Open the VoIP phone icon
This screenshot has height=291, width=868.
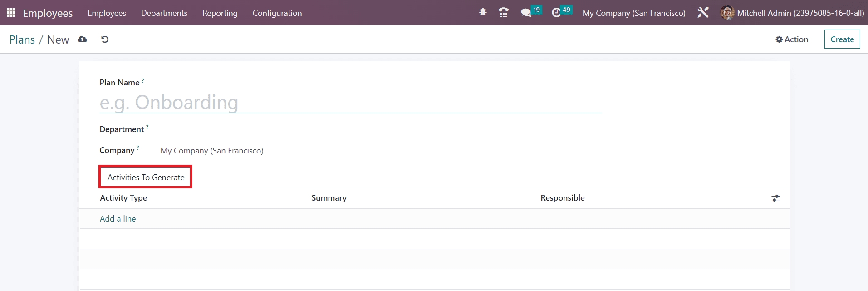coord(503,13)
